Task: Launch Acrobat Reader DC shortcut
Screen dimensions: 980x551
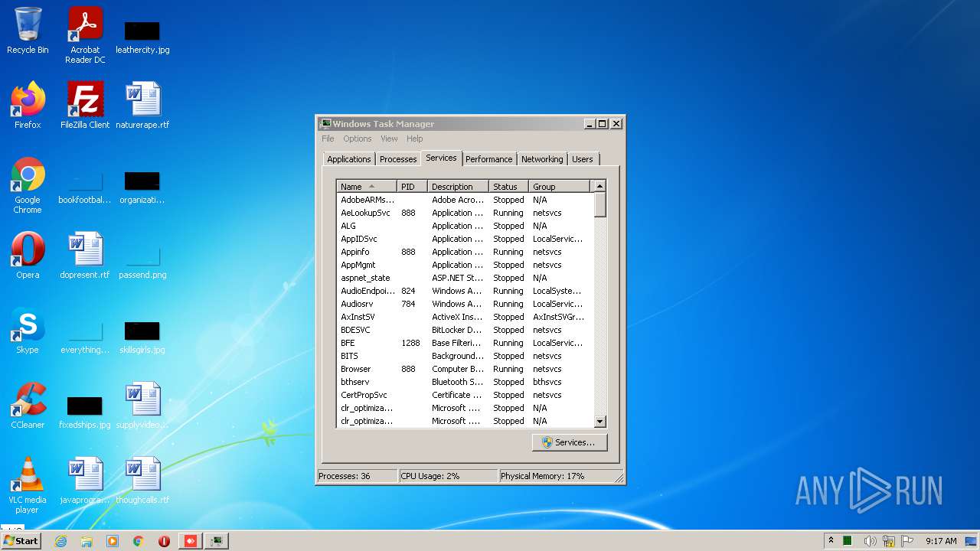Action: click(x=85, y=35)
